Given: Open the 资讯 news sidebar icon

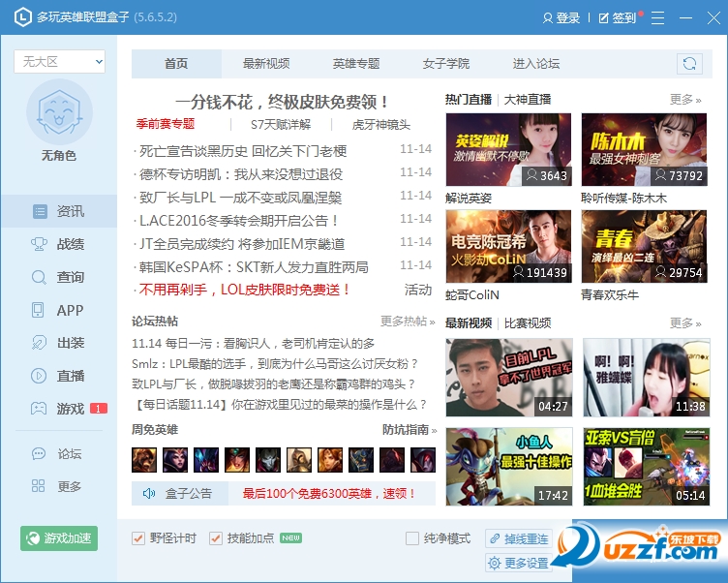Looking at the screenshot, I should 40,211.
